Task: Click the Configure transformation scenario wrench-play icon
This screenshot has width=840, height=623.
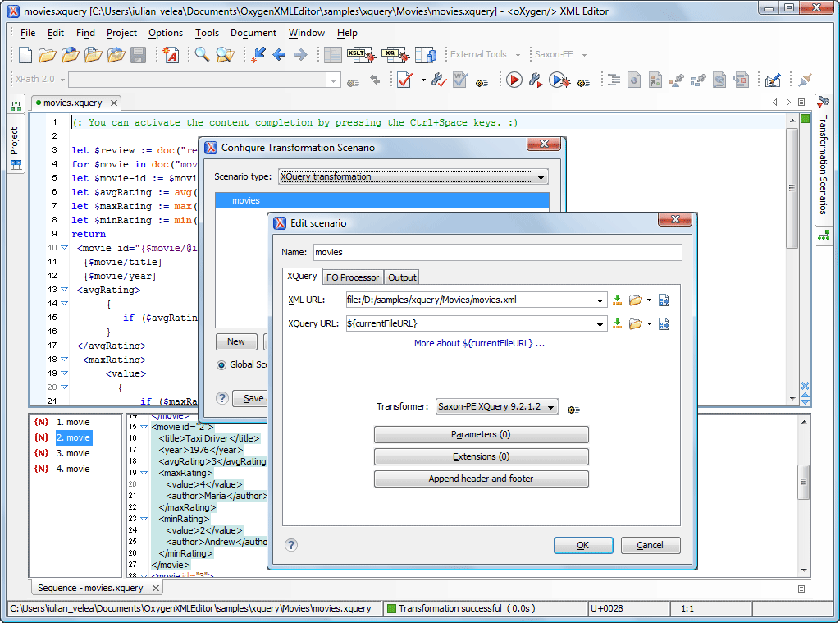Action: click(535, 80)
